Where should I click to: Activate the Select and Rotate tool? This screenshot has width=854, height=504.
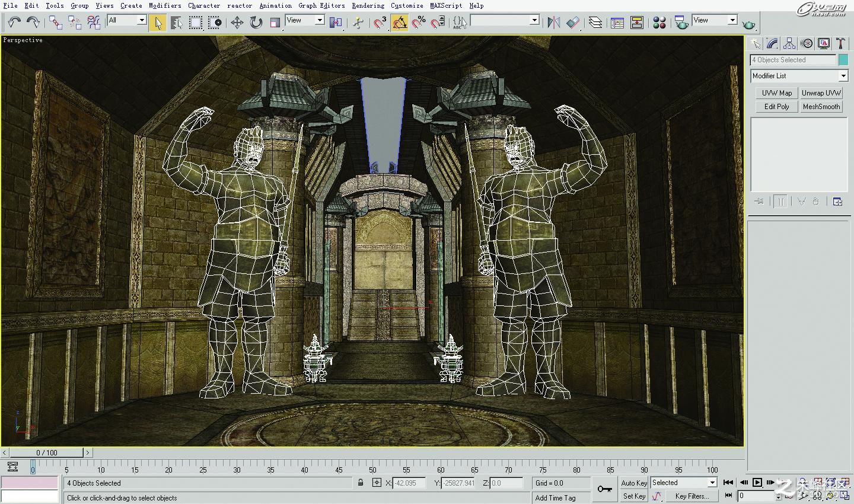point(256,23)
